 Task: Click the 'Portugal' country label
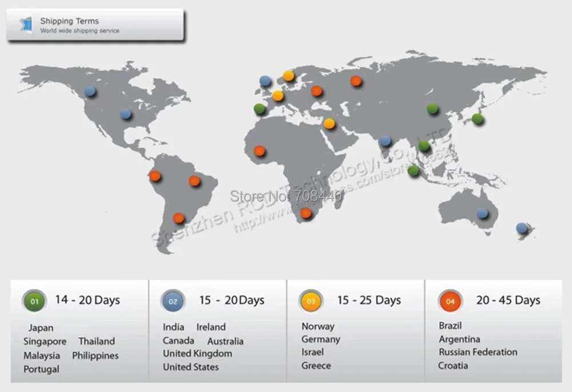(x=41, y=369)
